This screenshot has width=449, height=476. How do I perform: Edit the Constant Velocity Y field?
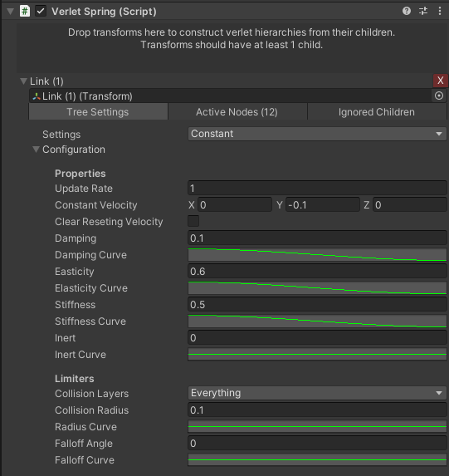tap(323, 205)
